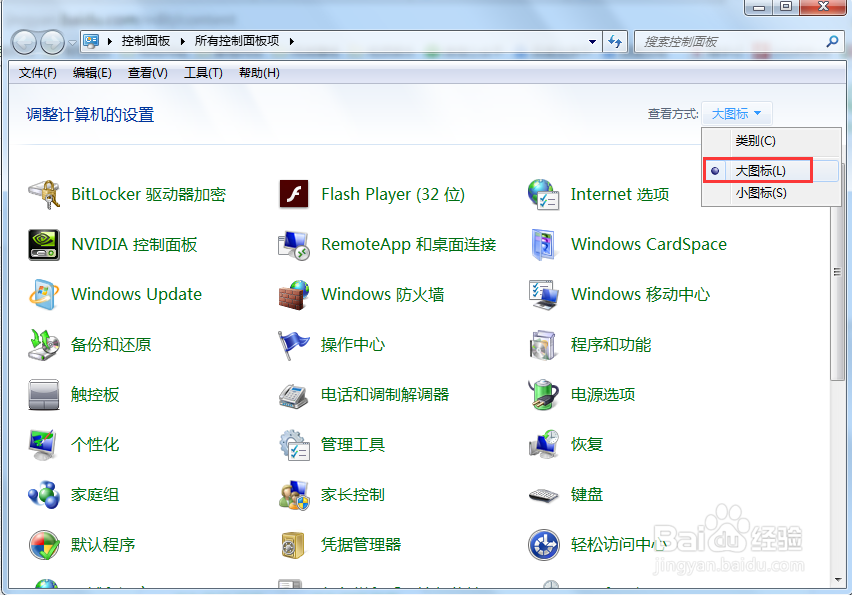852x595 pixels.
Task: Open the 查看方式 dropdown
Action: click(x=737, y=113)
